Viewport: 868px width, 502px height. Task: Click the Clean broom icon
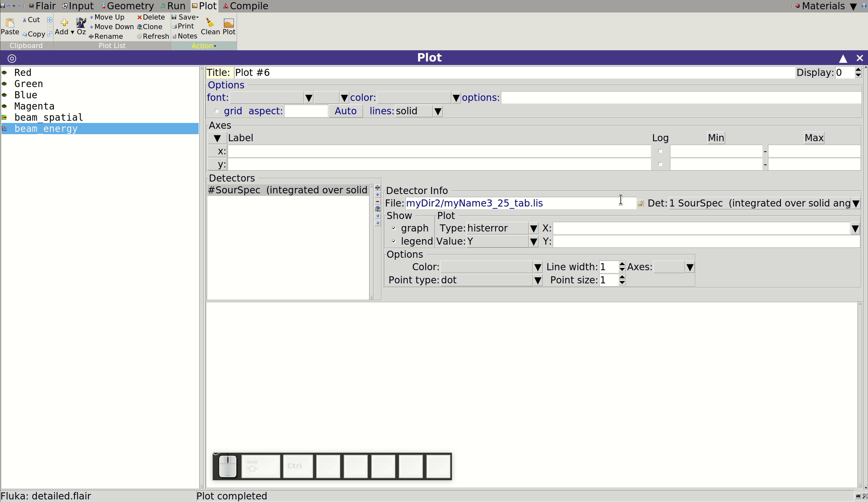tap(210, 23)
